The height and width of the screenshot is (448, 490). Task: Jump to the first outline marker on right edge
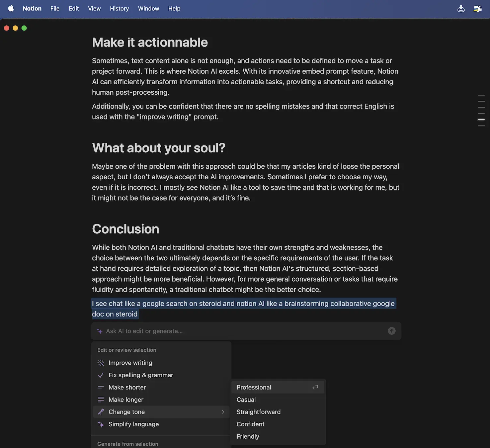tap(481, 95)
